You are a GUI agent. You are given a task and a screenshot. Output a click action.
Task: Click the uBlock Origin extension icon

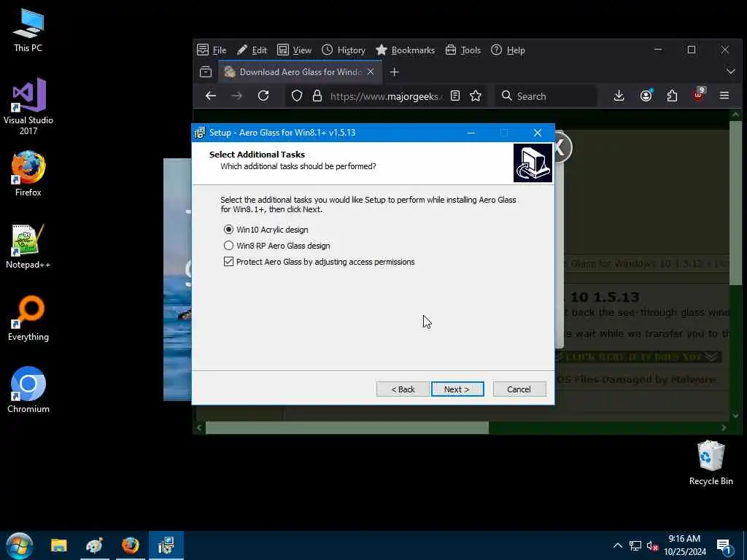[x=698, y=96]
